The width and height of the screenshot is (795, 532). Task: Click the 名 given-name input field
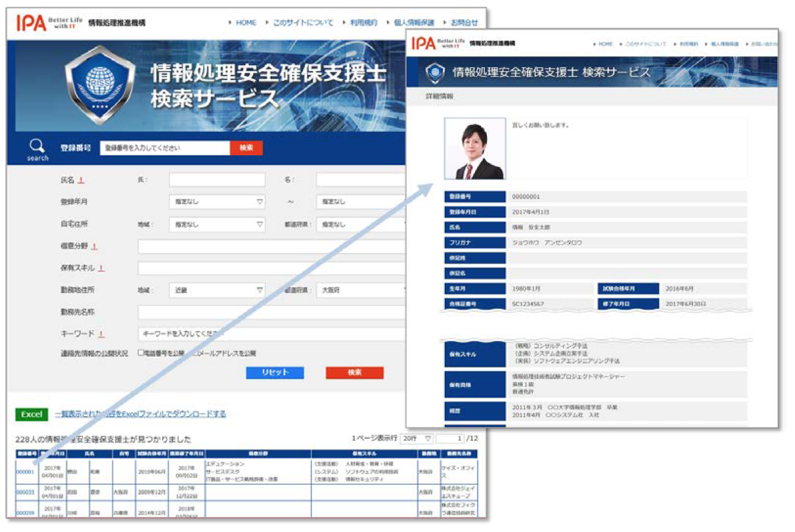click(361, 180)
